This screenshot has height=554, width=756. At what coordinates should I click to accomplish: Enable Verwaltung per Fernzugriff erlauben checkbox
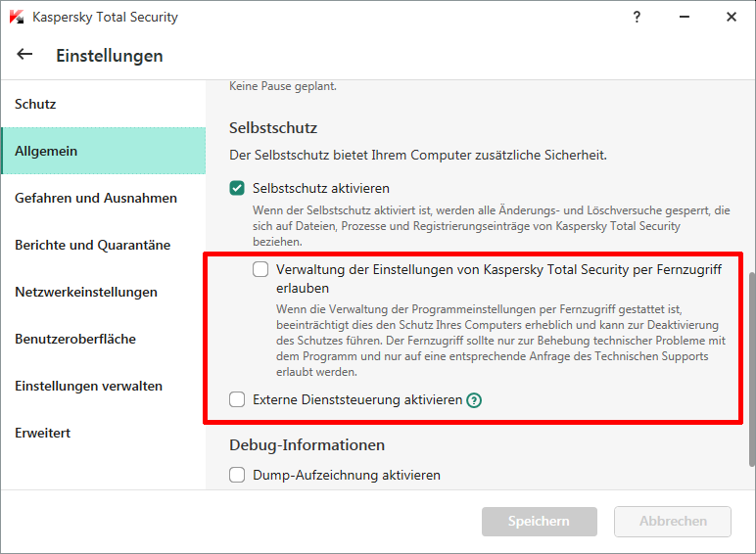pos(260,268)
